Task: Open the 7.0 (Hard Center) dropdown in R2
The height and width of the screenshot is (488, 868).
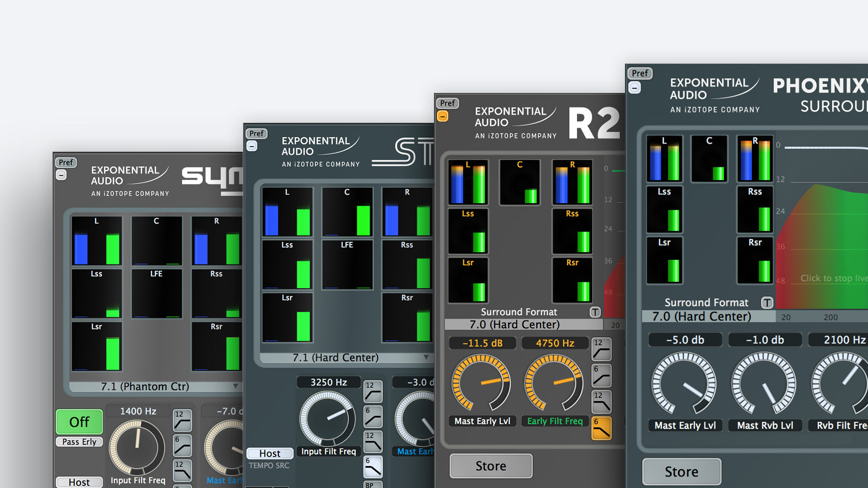Action: [524, 325]
